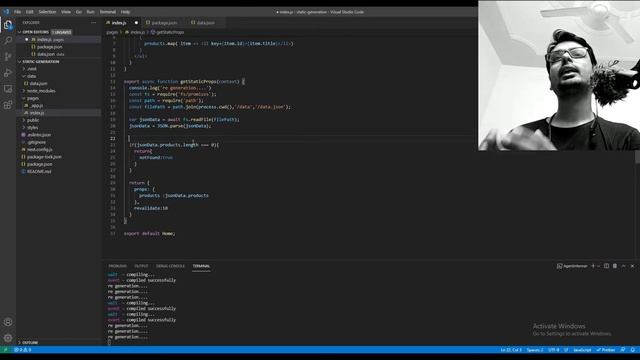Open the Go menu

point(79,12)
